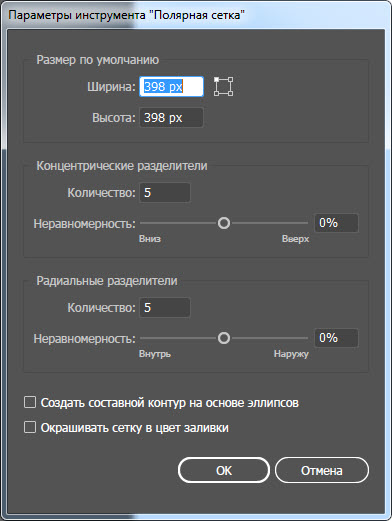This screenshot has width=392, height=521.
Task: Edit radial dividers Количество field
Action: pyautogui.click(x=165, y=307)
